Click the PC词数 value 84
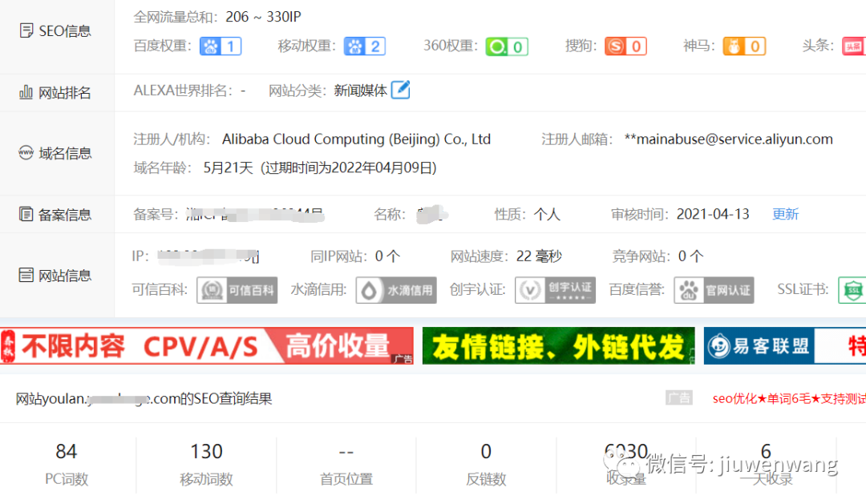The image size is (866, 504). point(67,452)
